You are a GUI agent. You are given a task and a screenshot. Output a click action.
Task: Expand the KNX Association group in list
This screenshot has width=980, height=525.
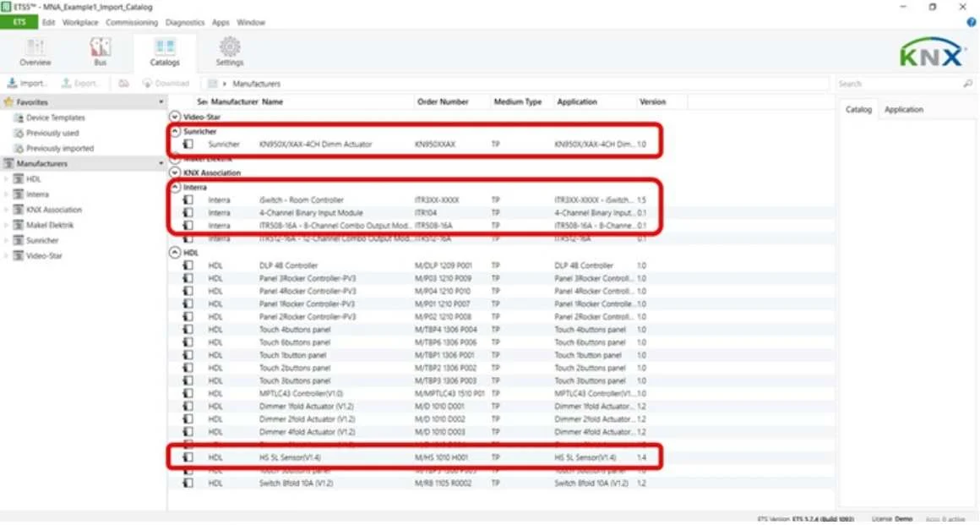pos(175,172)
